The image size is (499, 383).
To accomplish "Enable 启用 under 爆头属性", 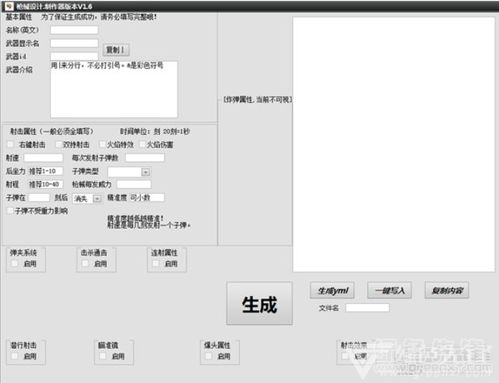I will point(209,356).
